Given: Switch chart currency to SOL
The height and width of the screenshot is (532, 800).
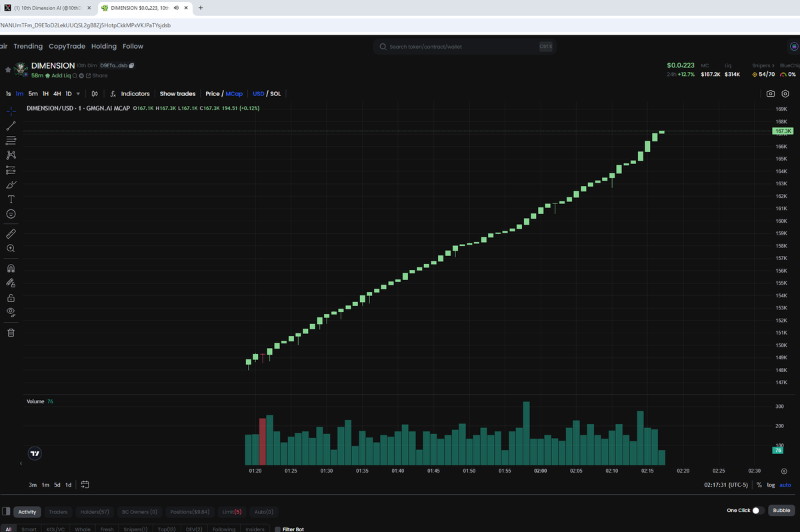Looking at the screenshot, I should tap(275, 94).
